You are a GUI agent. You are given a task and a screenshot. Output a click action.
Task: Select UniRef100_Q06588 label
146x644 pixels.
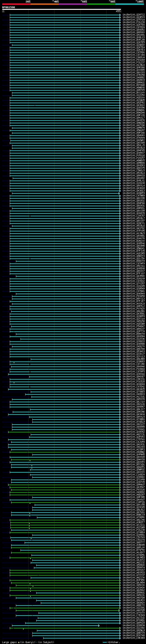coord(134,344)
